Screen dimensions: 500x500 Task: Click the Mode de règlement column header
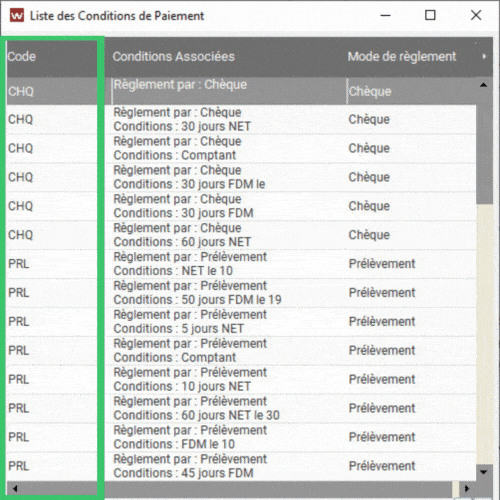[x=402, y=57]
